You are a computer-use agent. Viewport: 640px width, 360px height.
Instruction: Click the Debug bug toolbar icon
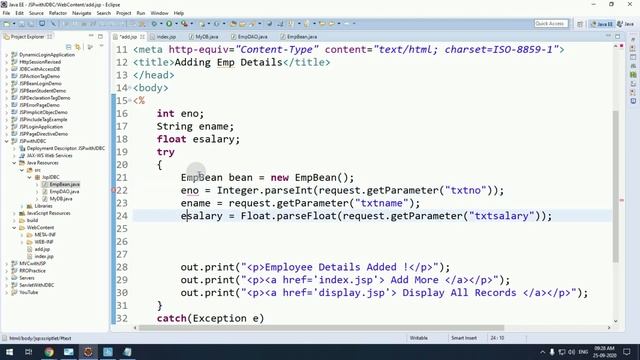point(154,24)
